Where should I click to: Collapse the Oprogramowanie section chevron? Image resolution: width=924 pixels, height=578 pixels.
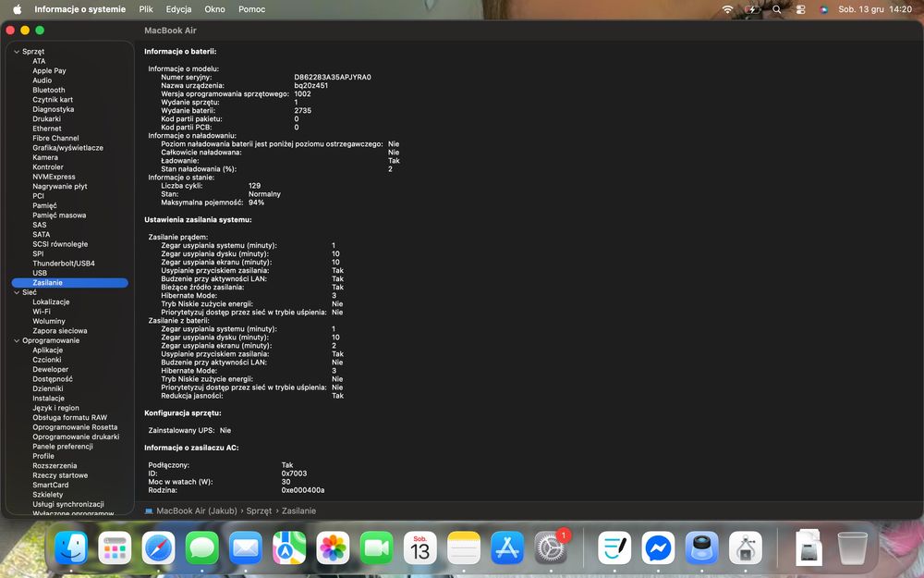(x=17, y=341)
